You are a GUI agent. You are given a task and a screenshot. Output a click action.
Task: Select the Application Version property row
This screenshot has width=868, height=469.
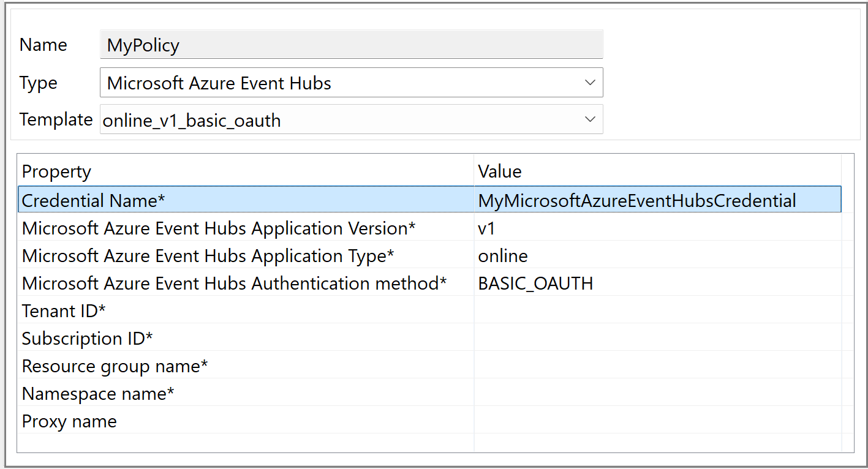click(x=245, y=228)
